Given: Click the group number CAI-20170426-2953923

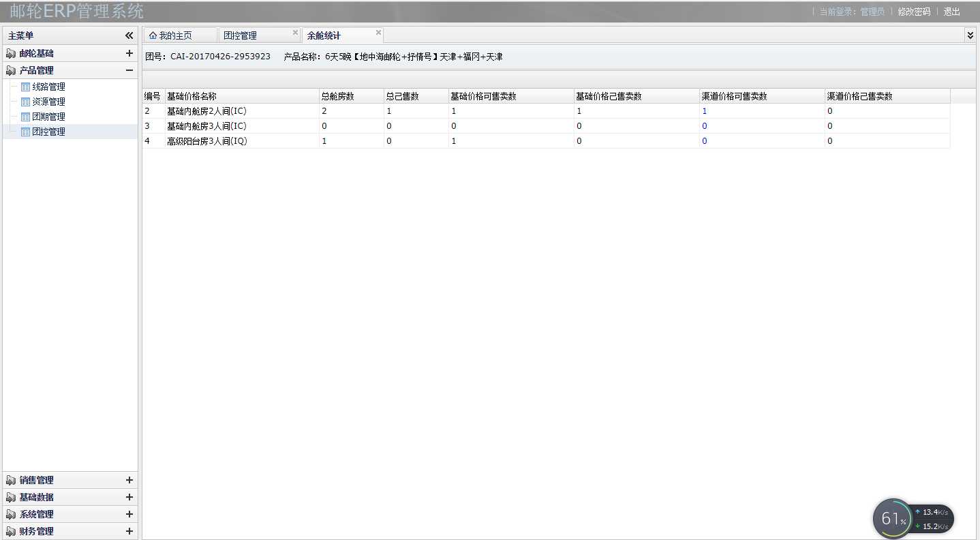Looking at the screenshot, I should [220, 57].
